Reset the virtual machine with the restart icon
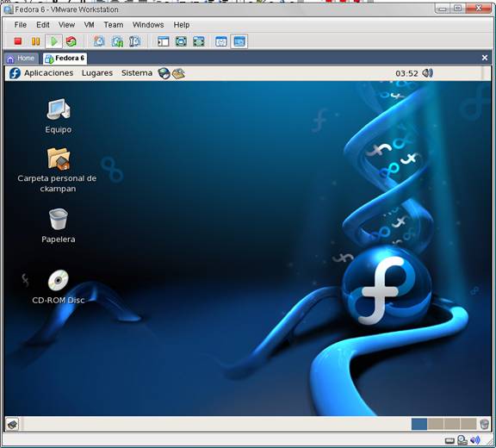 (71, 41)
